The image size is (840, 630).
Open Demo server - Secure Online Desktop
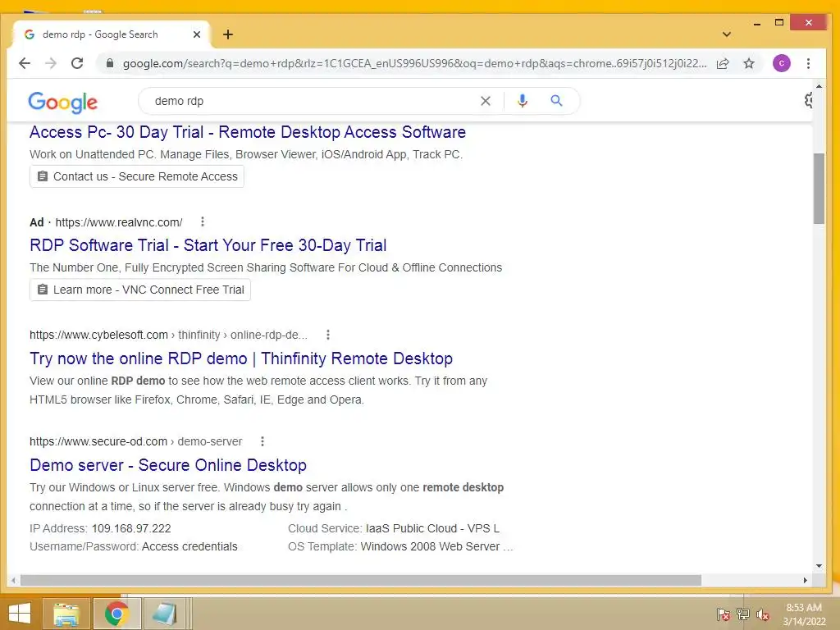168,464
